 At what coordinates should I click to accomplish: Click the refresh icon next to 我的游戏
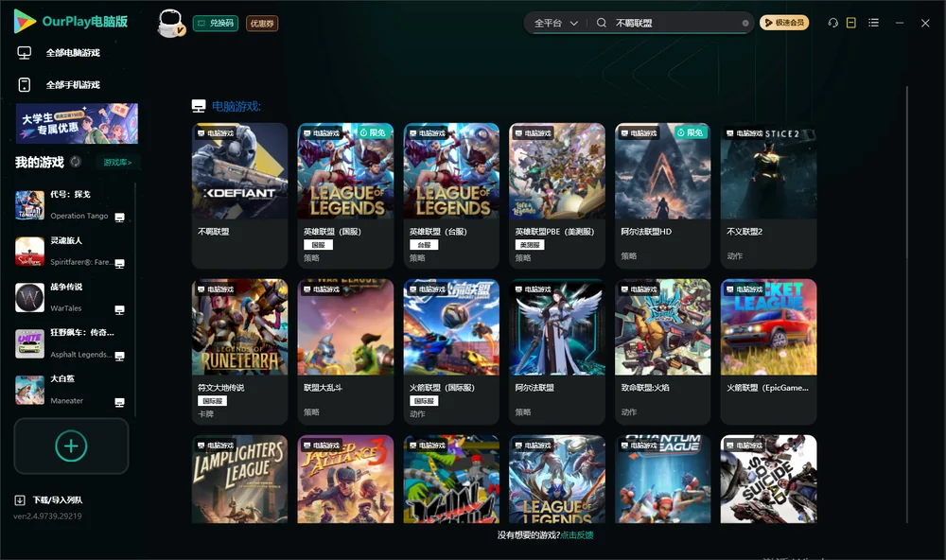click(76, 162)
